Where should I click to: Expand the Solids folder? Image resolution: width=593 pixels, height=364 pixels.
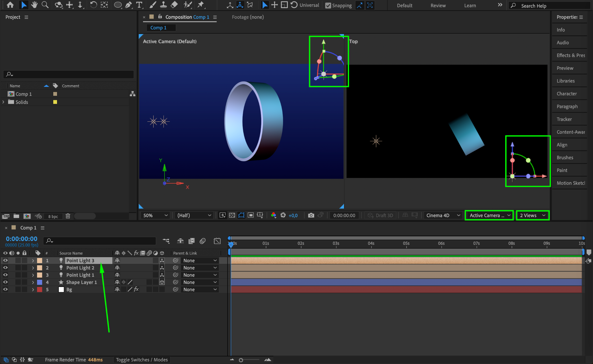3,102
